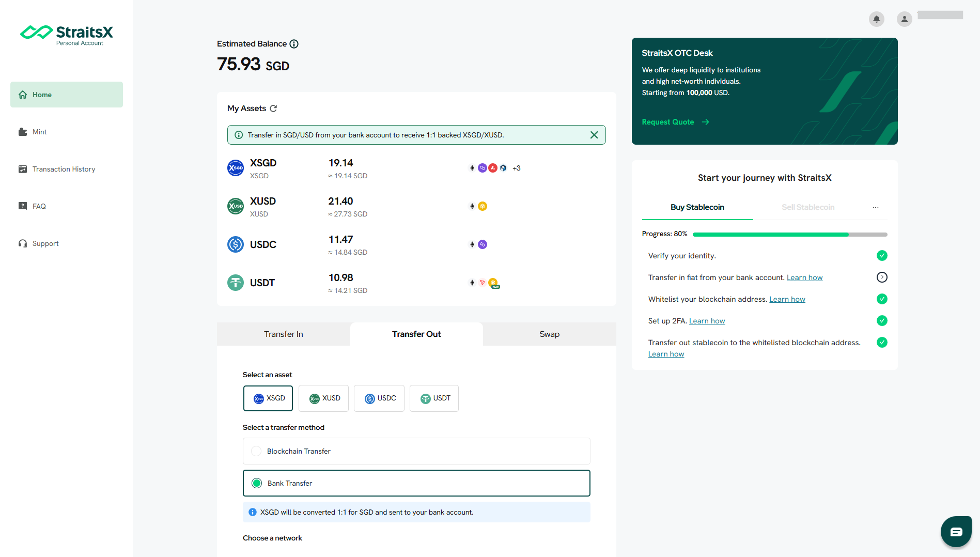Choose the Bank Transfer radio option

click(x=416, y=483)
